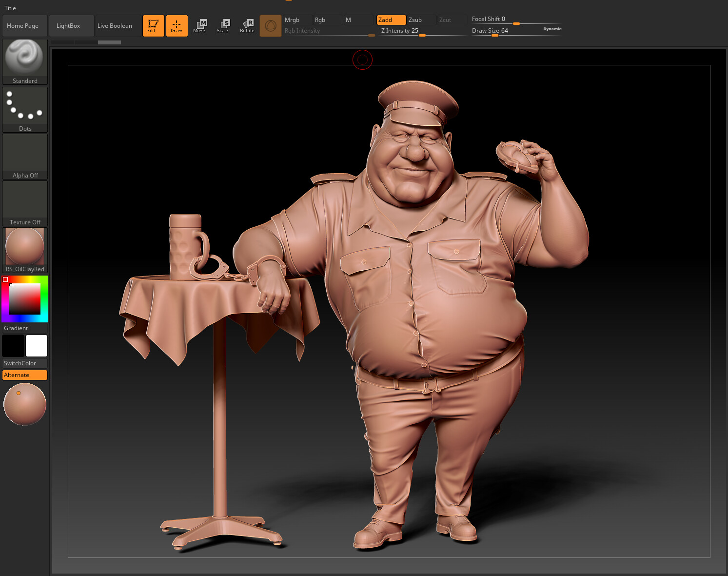This screenshot has width=728, height=576.
Task: Select the white main color swatch
Action: point(37,346)
